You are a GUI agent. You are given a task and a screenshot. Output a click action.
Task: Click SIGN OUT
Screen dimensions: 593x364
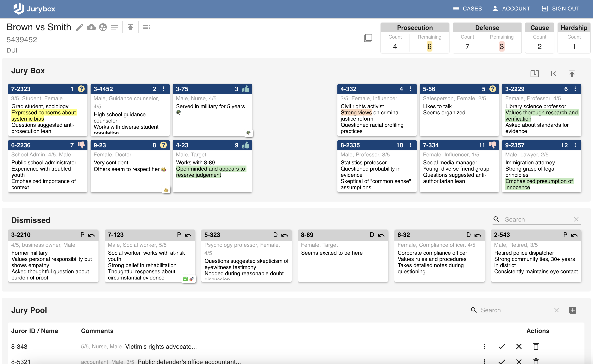(x=560, y=9)
